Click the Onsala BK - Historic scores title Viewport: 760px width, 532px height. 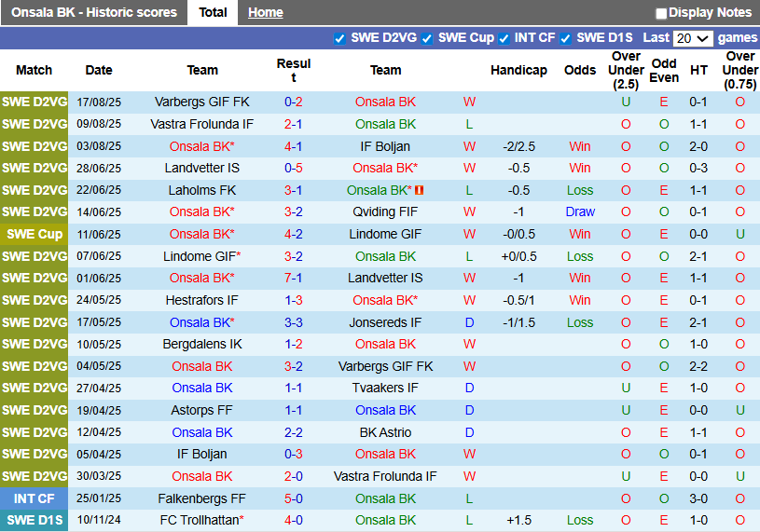94,13
